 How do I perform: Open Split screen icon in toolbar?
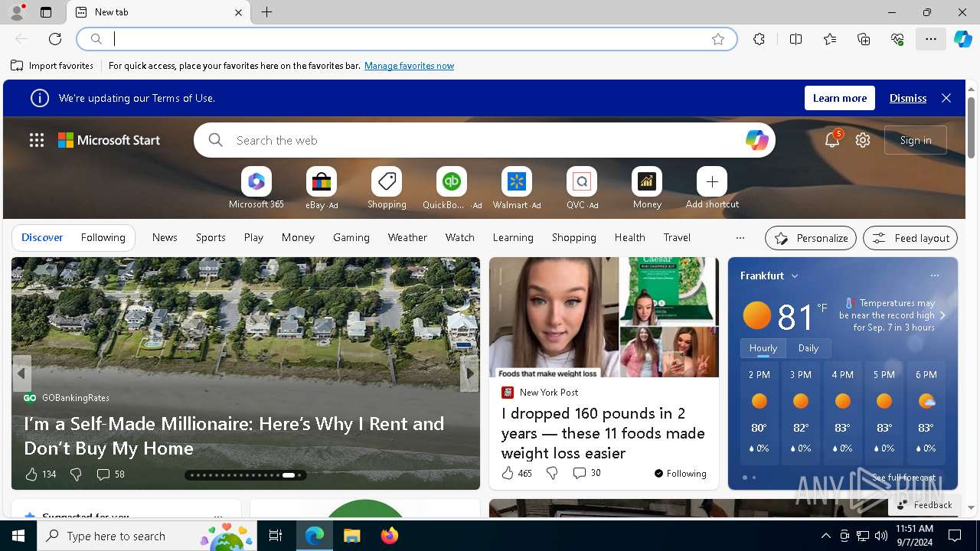795,39
